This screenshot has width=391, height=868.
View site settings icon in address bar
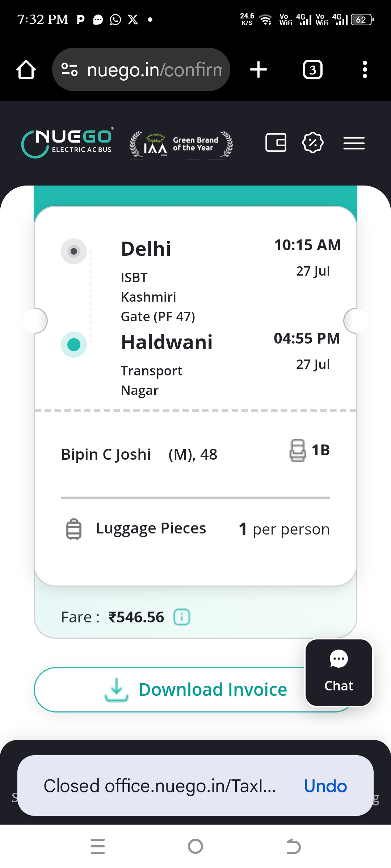tap(70, 69)
